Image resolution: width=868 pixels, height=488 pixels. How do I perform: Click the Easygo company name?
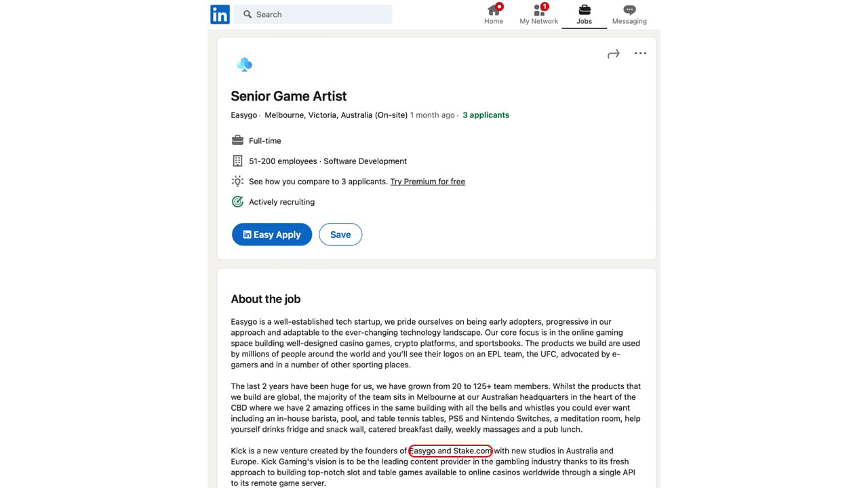click(x=243, y=115)
